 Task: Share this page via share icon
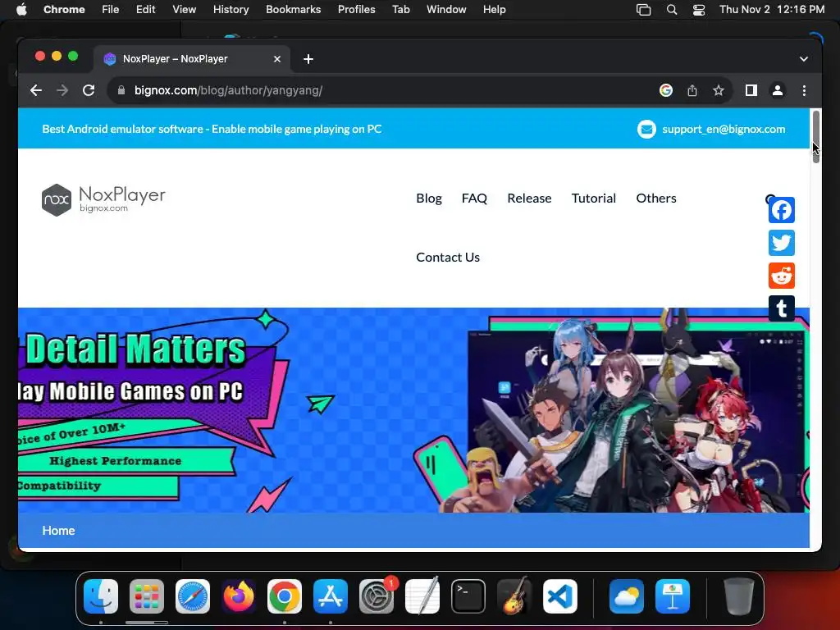pos(692,90)
